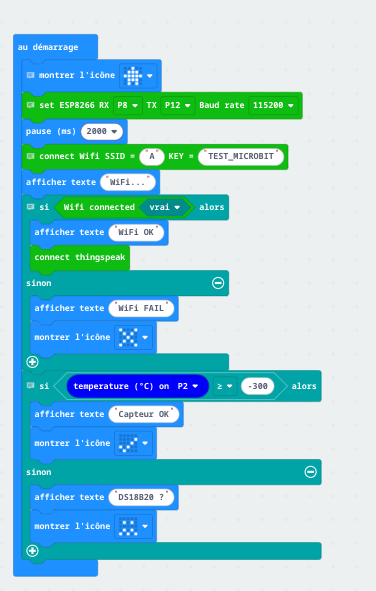This screenshot has width=376, height=591.
Task: Click comment icon on Wifi connected si block
Action: coord(31,207)
